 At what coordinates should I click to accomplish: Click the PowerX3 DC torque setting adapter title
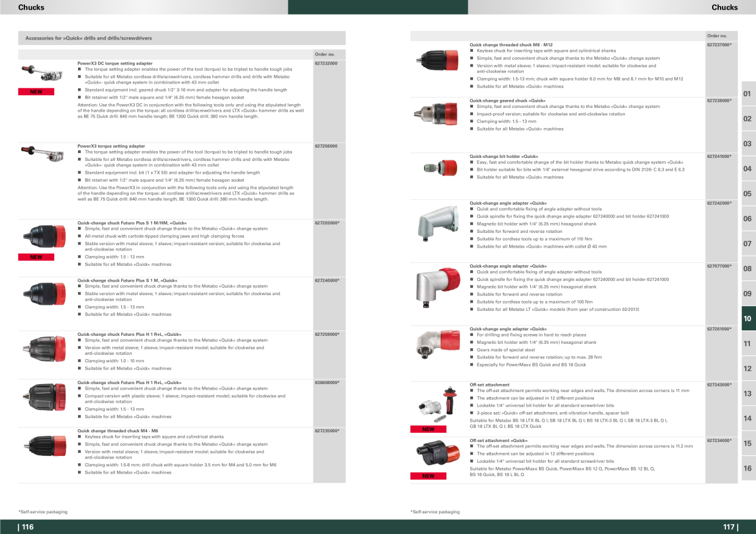pyautogui.click(x=115, y=63)
